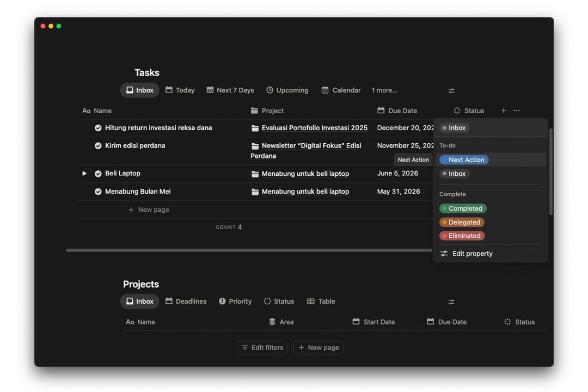Image resolution: width=588 pixels, height=392 pixels.
Task: Expand the Beli Laptop toggle triangle
Action: [x=84, y=174]
